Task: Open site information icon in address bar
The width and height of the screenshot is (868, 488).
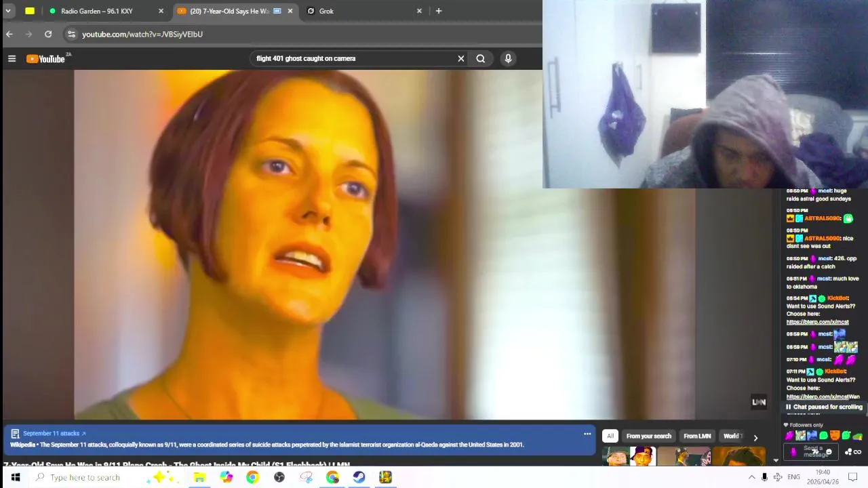Action: point(71,34)
